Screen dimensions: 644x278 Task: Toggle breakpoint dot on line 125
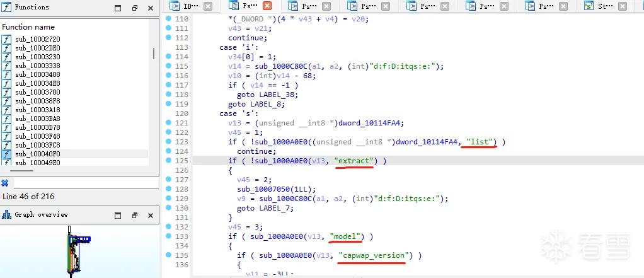(168, 160)
